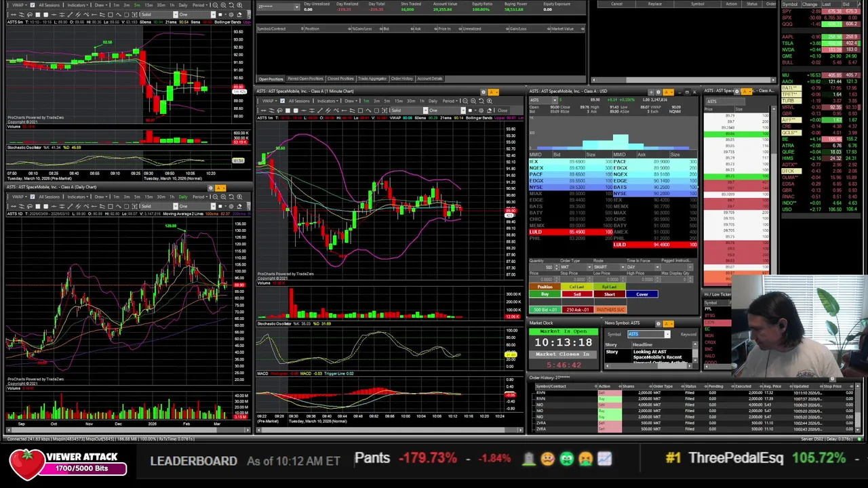The image size is (868, 488).
Task: Select the rectangle drawing tool in chart toolbar
Action: click(x=360, y=110)
